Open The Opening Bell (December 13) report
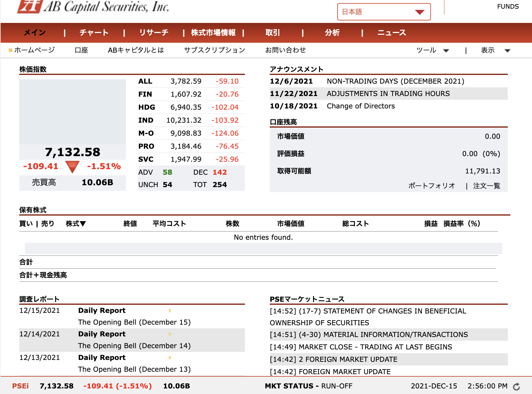Screen dimensions: 532x394 coord(134,369)
